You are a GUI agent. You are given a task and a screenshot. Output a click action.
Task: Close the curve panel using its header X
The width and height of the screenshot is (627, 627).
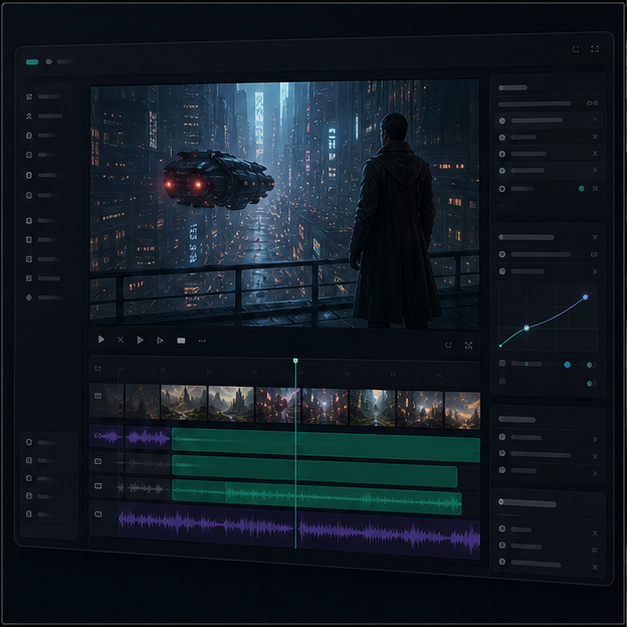click(595, 238)
